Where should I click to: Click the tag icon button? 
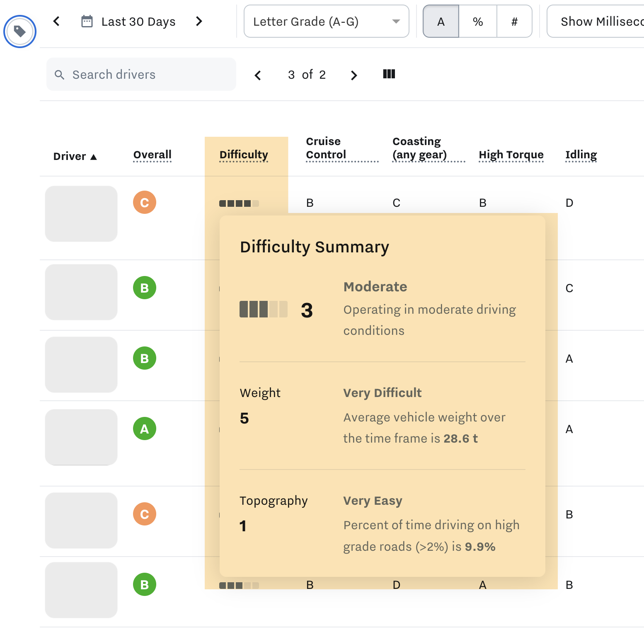(x=20, y=31)
